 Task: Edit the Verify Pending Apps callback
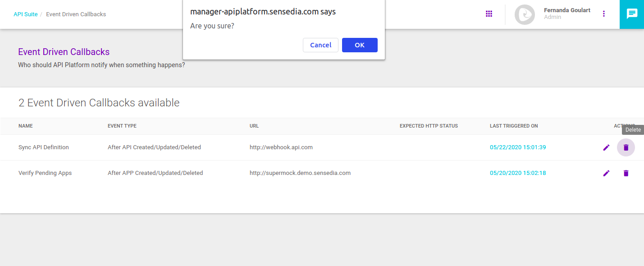coord(606,173)
